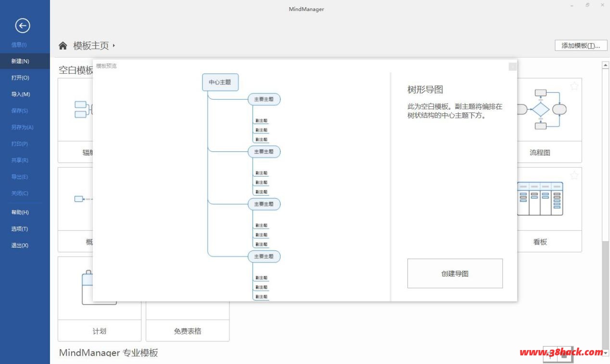
Task: Click 保存(S) in the sidebar
Action: pos(25,111)
